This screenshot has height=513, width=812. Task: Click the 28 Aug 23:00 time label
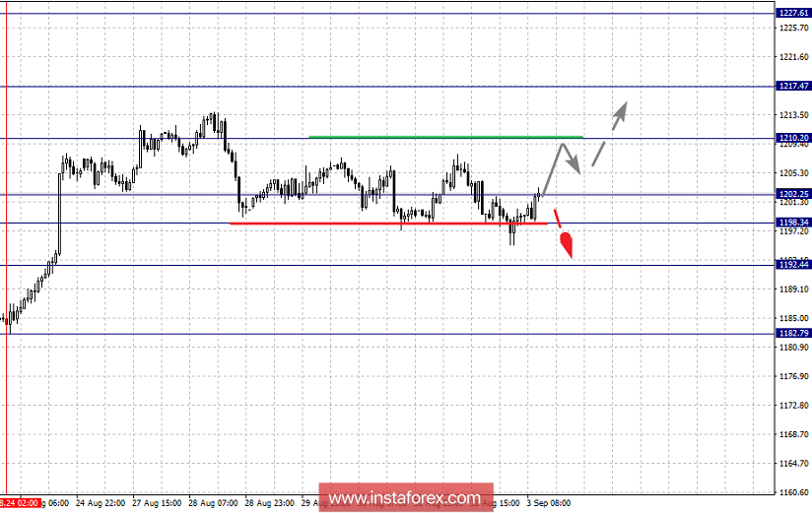click(x=269, y=503)
